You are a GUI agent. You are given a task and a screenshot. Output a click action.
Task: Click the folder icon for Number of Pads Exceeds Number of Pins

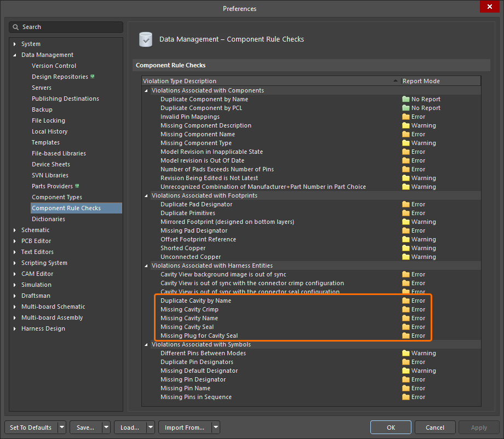(405, 169)
